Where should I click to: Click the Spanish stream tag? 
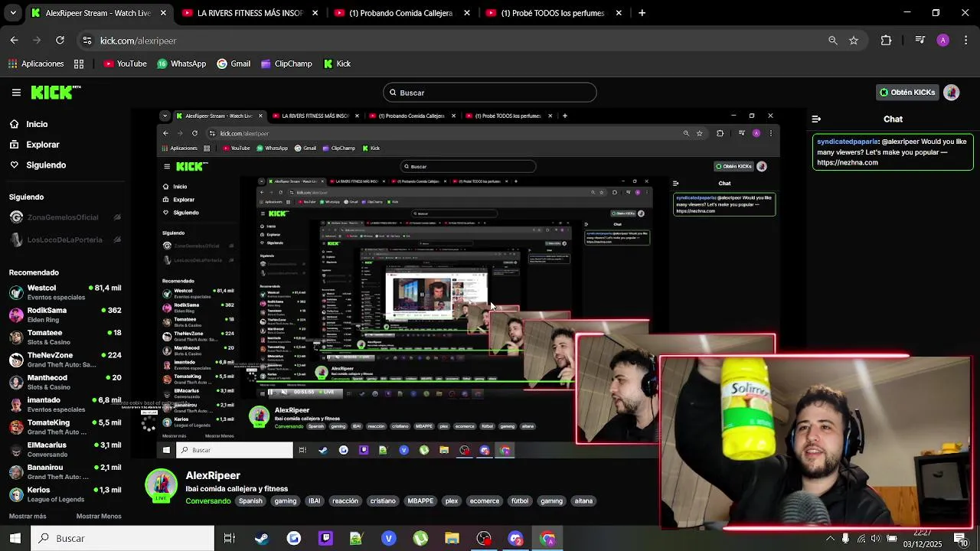click(250, 501)
